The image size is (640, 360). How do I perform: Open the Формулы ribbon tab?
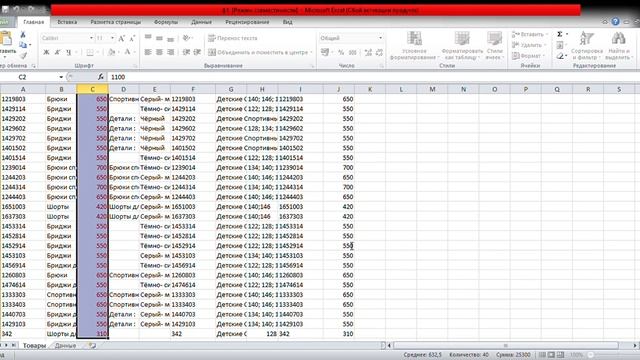(165, 22)
